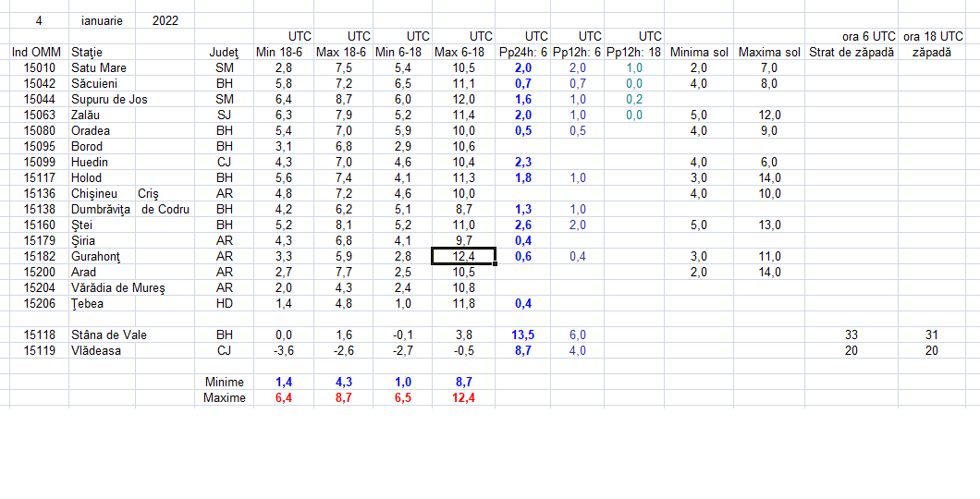Select Ştei Maxima sol value 13,0

(769, 225)
